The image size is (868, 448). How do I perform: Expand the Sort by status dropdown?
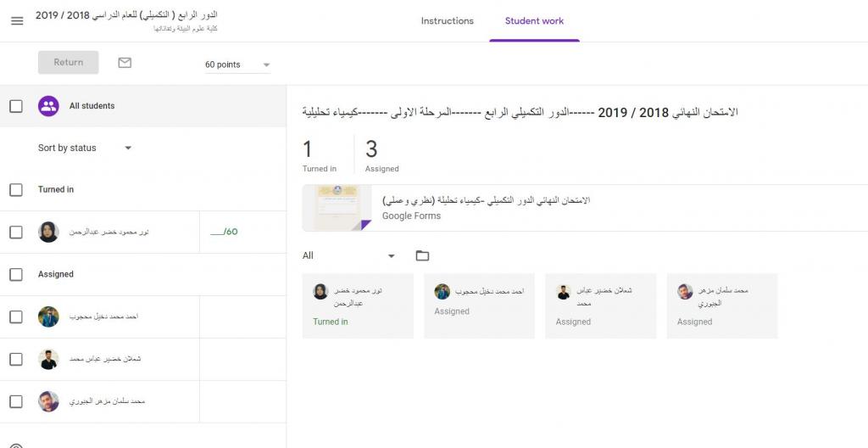click(85, 148)
